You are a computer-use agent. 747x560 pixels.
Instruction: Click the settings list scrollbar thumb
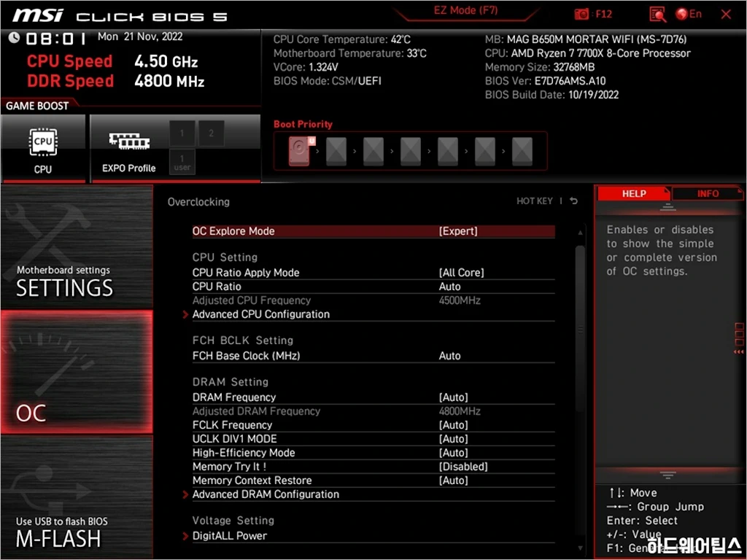580,329
